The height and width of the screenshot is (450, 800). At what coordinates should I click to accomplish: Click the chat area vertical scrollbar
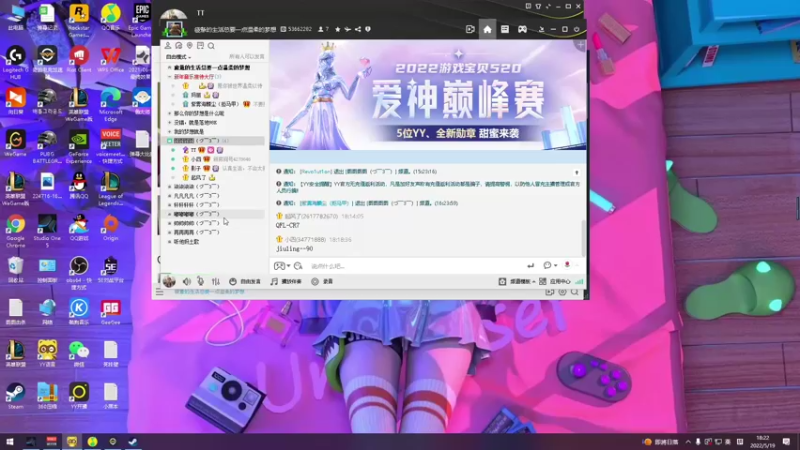tap(583, 238)
